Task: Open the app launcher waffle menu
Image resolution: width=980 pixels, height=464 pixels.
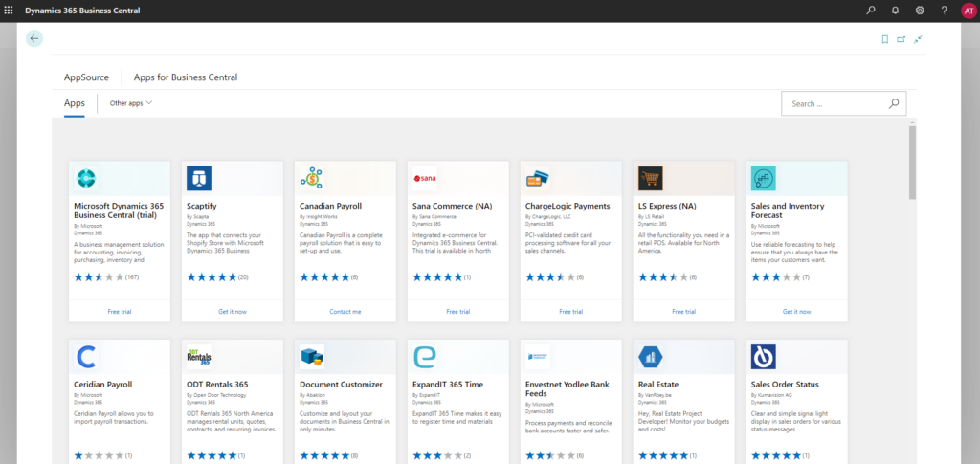Action: click(x=9, y=11)
